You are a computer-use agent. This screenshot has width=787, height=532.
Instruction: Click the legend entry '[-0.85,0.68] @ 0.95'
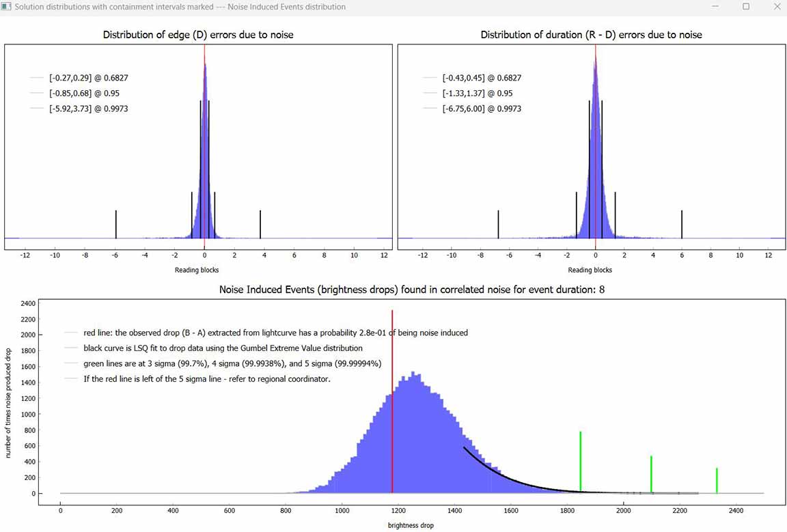(84, 94)
